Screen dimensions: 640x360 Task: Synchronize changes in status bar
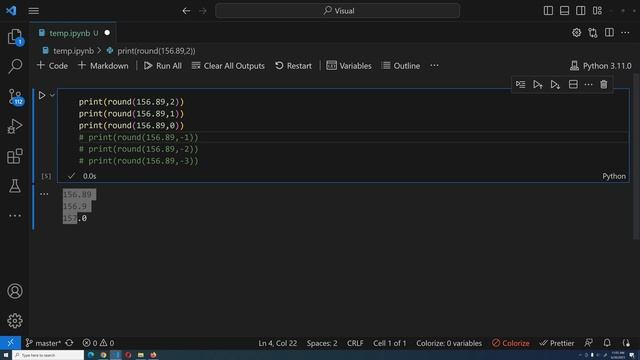coord(69,343)
